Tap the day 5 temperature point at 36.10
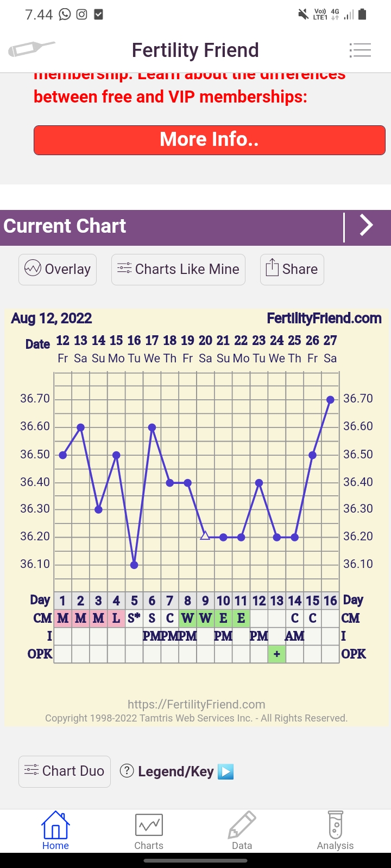Viewport: 391px width, 868px height. pos(134,565)
